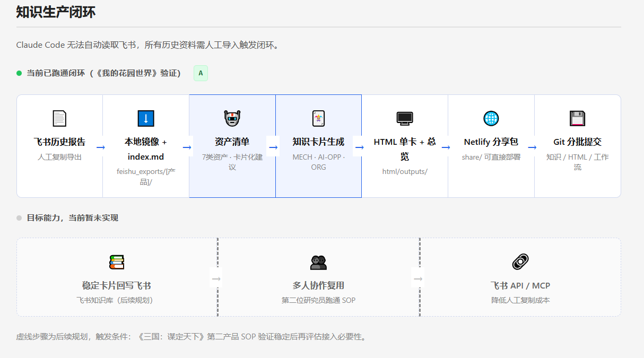Click the arrow between 资产清单 and 知识卡片生成
Image resolution: width=644 pixels, height=358 pixels.
pyautogui.click(x=273, y=147)
